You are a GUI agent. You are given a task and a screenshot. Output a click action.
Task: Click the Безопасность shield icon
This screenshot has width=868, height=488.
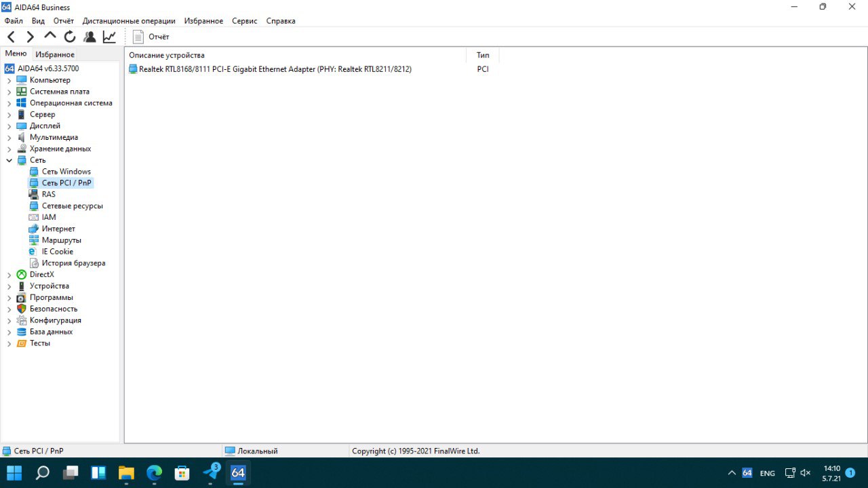[22, 309]
